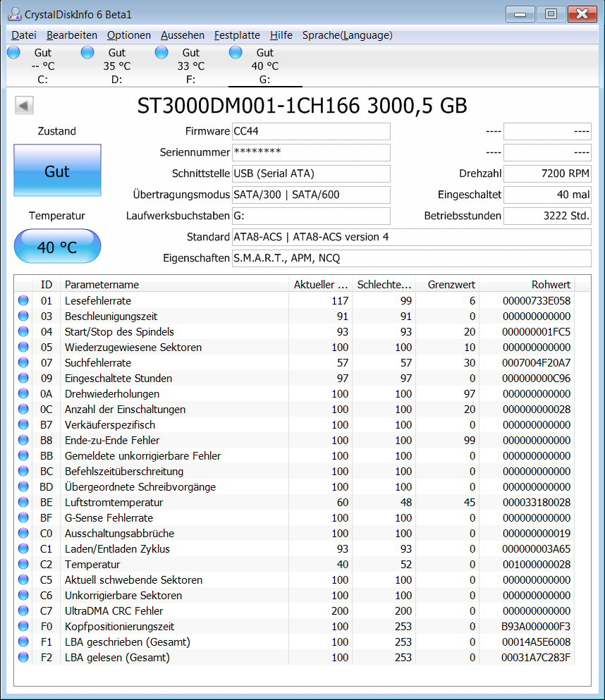Click status orb for Start/Stop des Spindels
The image size is (605, 700).
point(23,332)
